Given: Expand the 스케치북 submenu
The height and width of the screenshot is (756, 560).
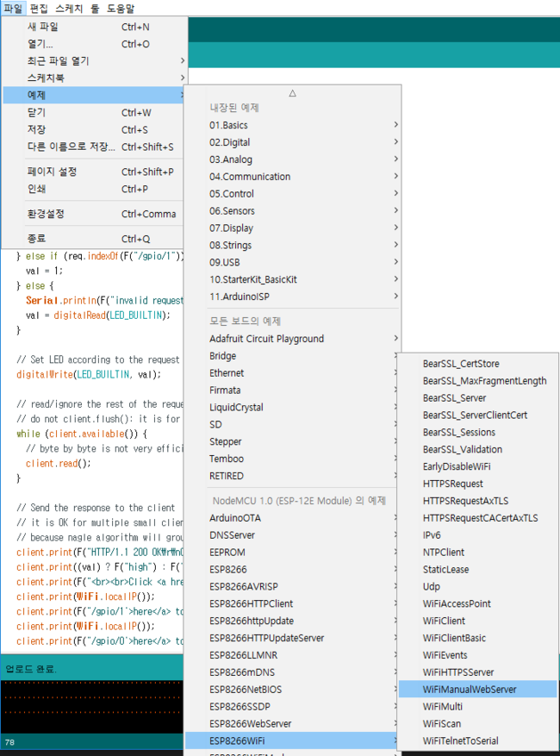Looking at the screenshot, I should point(94,78).
